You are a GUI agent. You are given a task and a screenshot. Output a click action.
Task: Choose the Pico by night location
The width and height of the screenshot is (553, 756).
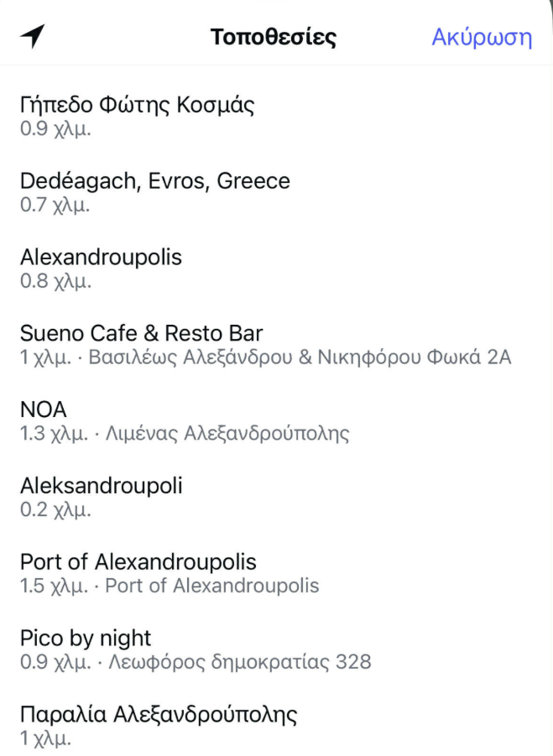[86, 638]
